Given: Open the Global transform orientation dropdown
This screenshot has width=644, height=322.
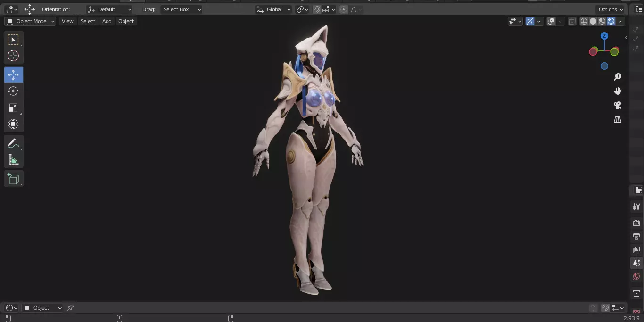Looking at the screenshot, I should 273,9.
